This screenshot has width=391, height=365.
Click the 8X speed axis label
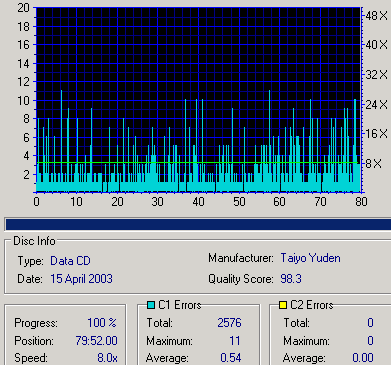373,164
